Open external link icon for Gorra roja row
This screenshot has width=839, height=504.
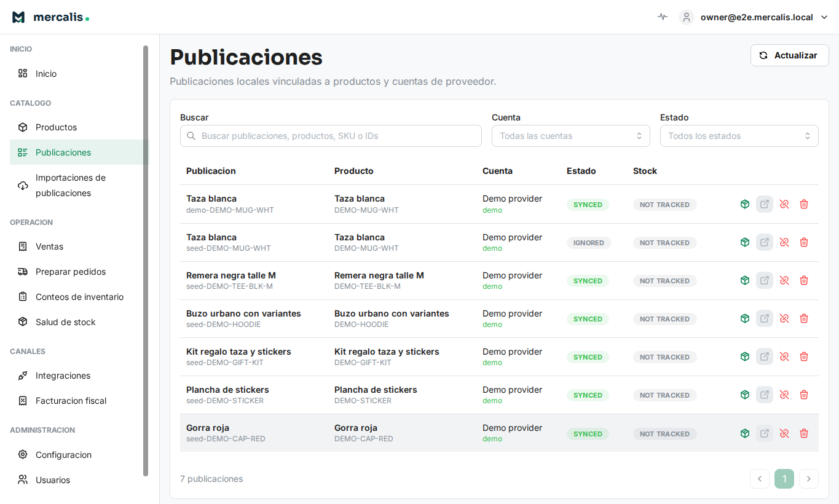(x=765, y=433)
